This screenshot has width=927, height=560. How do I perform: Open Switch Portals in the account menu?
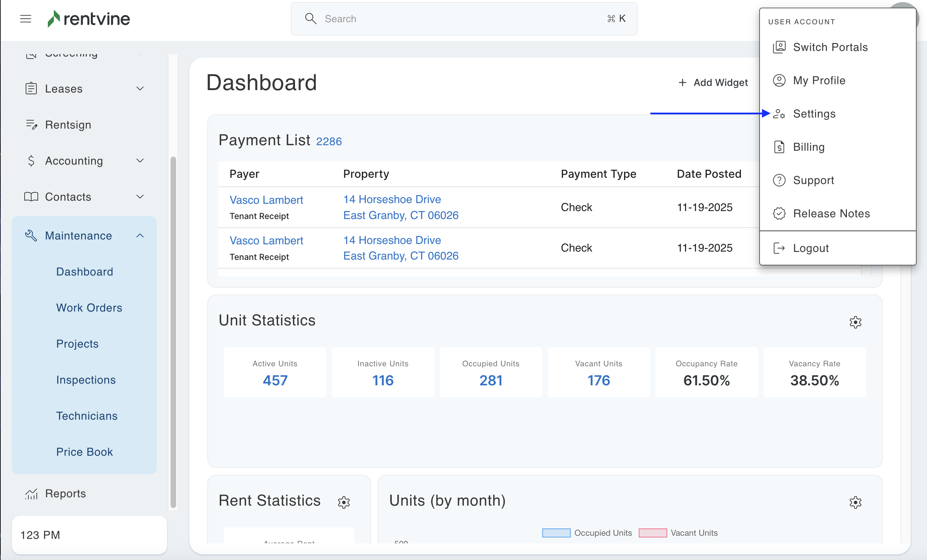(x=830, y=47)
